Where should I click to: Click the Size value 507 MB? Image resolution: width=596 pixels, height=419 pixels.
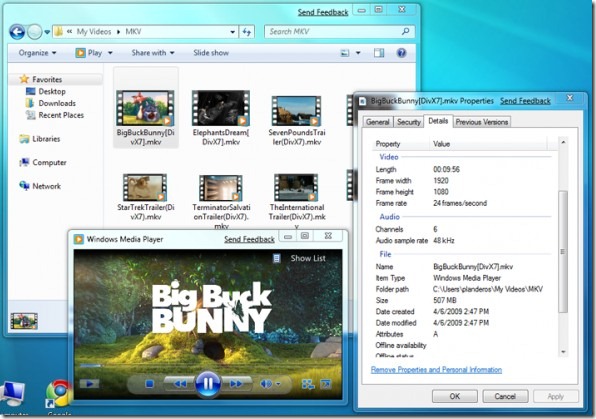(445, 300)
